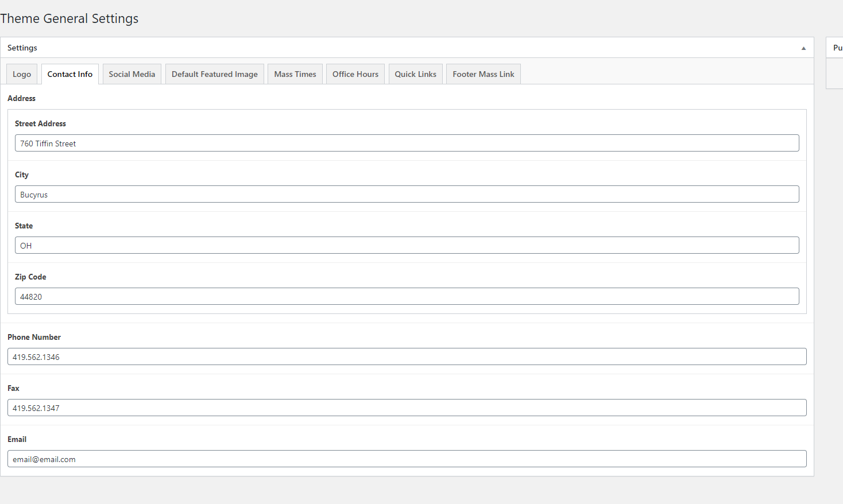Screen dimensions: 843x504
Task: Switch to the Logo tab
Action: [x=22, y=74]
